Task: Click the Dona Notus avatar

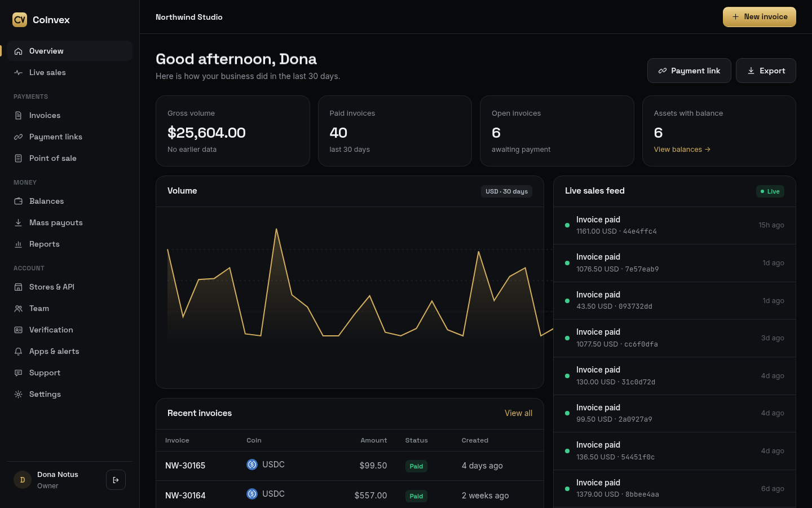Action: [x=23, y=480]
